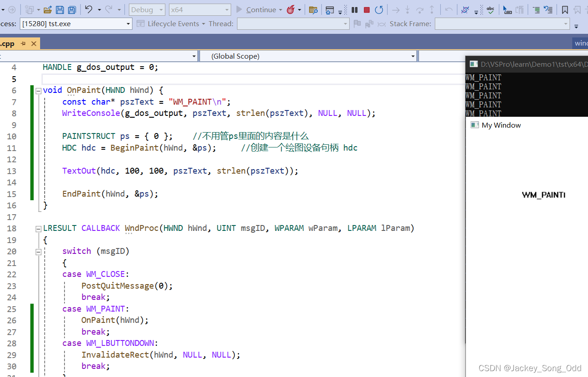Toggle a bookmark with the bookmark icon
Image resolution: width=588 pixels, height=377 pixels.
[x=565, y=9]
